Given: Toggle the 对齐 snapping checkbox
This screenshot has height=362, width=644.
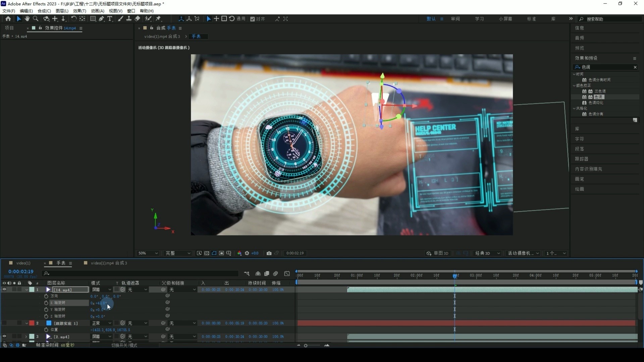Looking at the screenshot, I should point(253,19).
